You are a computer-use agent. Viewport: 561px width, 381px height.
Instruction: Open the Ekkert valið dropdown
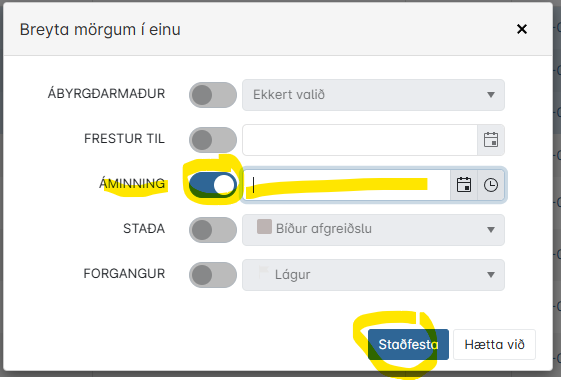click(x=374, y=95)
